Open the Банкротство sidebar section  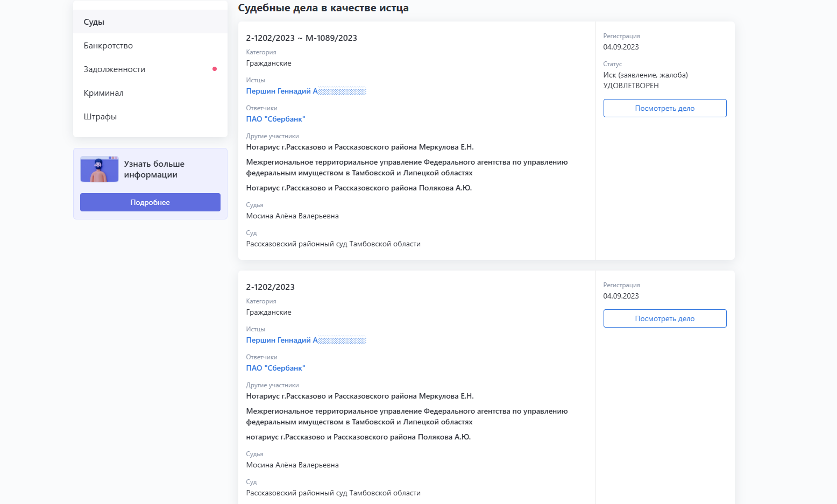click(150, 46)
